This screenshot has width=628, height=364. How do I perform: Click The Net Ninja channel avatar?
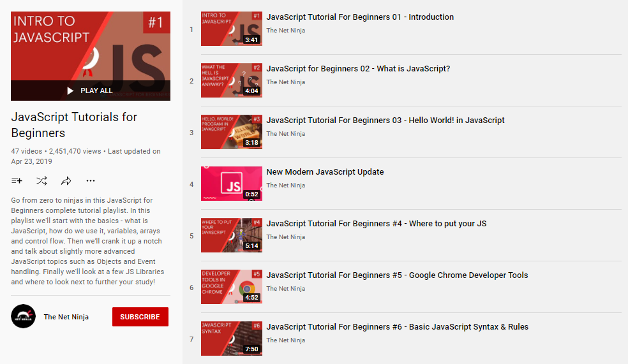[x=23, y=316]
